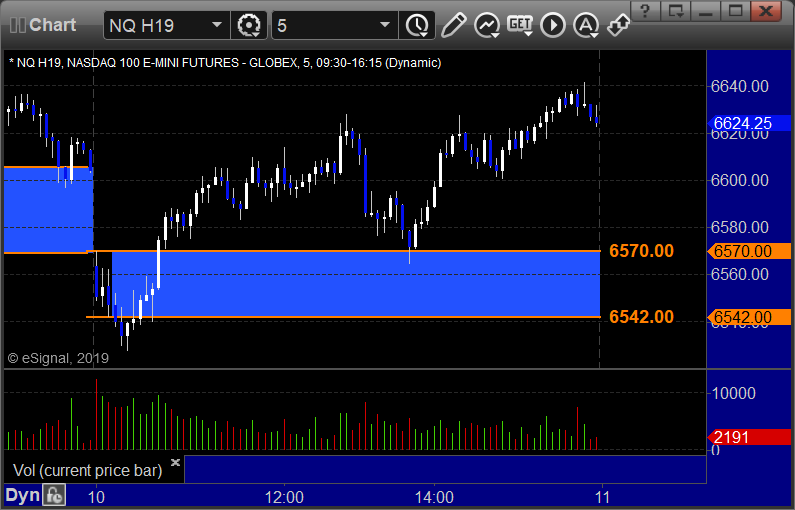Open the circled A alerts icon menu
This screenshot has height=510, width=795.
pos(586,25)
